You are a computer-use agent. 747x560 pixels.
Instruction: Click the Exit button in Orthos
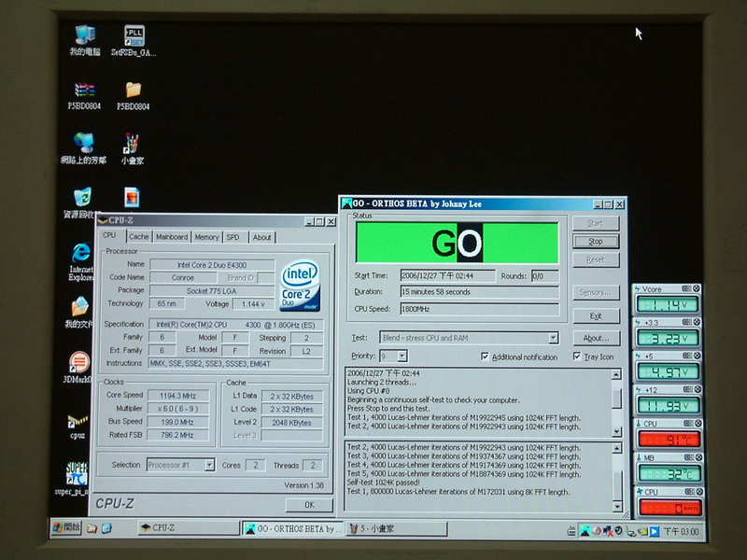pos(596,315)
